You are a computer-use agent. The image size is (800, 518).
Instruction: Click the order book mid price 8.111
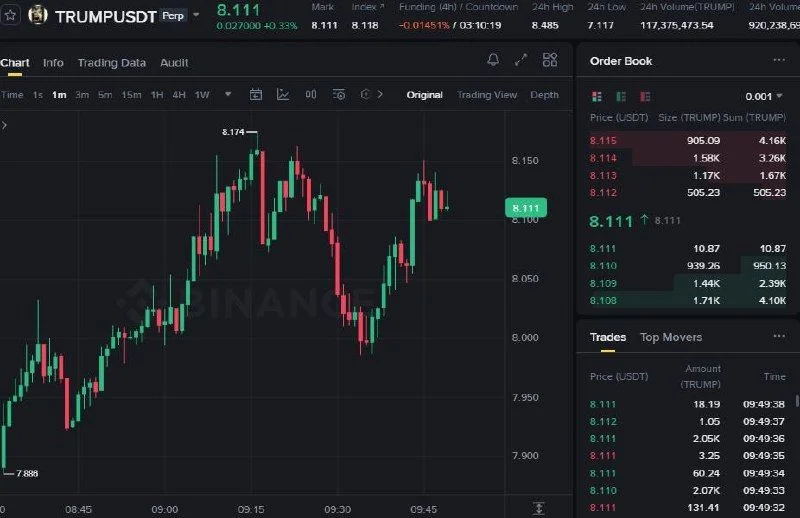(x=611, y=221)
